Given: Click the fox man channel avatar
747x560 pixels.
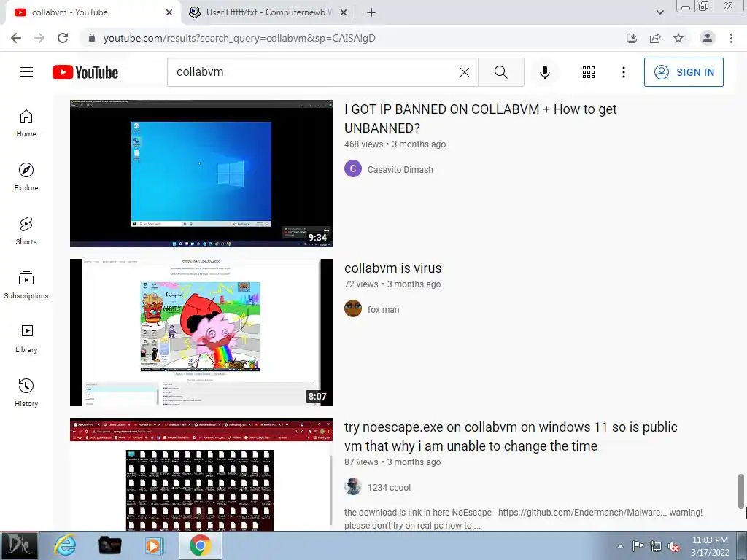Looking at the screenshot, I should pos(353,308).
